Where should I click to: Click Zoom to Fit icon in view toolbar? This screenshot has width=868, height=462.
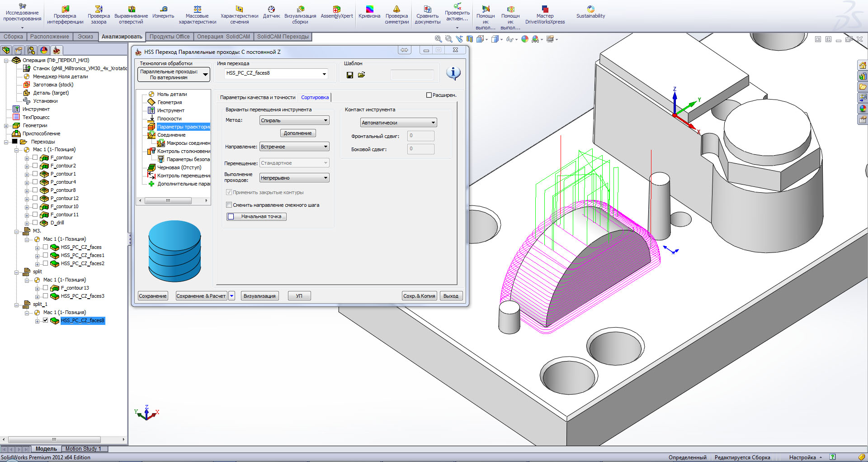tap(438, 39)
